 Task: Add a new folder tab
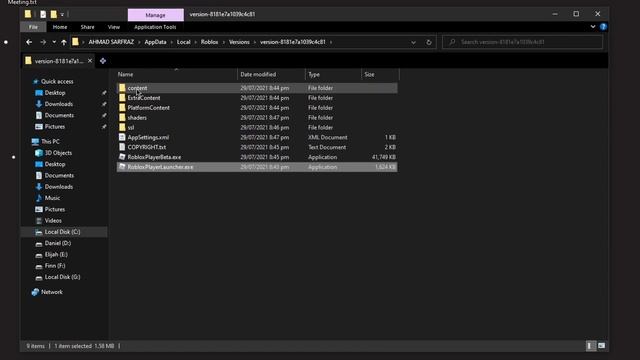point(103,61)
